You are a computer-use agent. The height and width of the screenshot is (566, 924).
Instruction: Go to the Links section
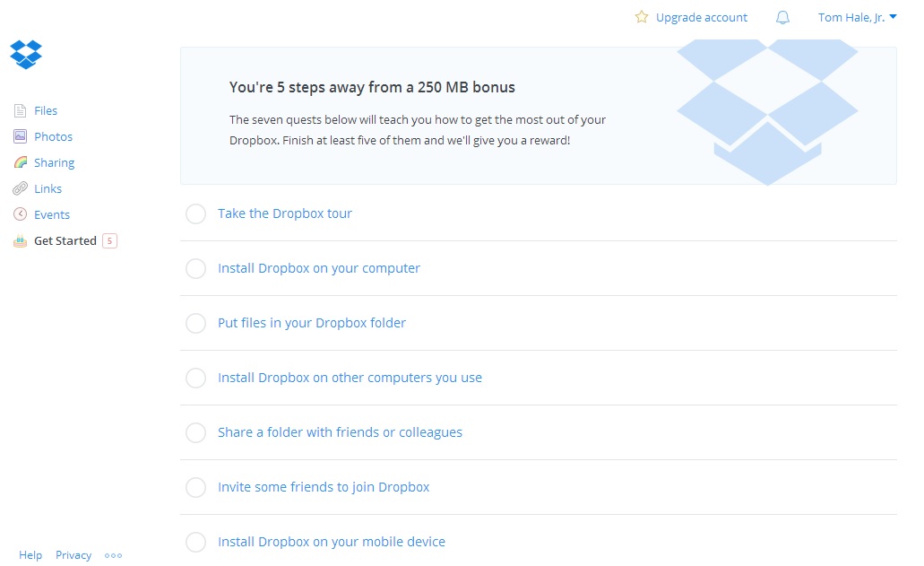coord(47,188)
